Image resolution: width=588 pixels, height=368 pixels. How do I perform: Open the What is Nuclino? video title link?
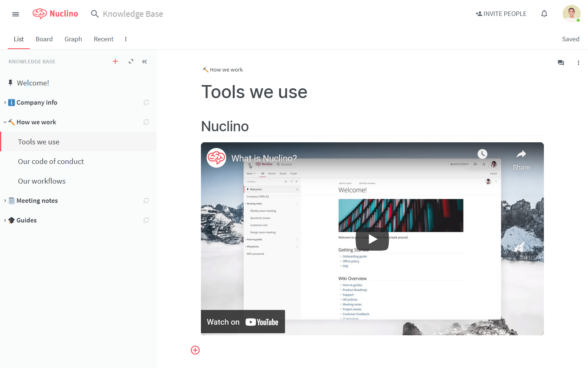pos(264,158)
